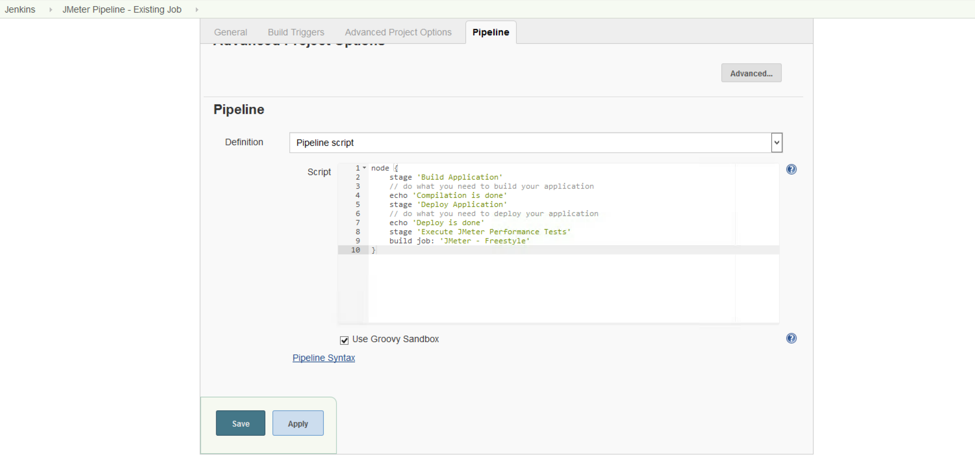
Task: Select the Advanced Project Options tab
Action: pyautogui.click(x=398, y=32)
